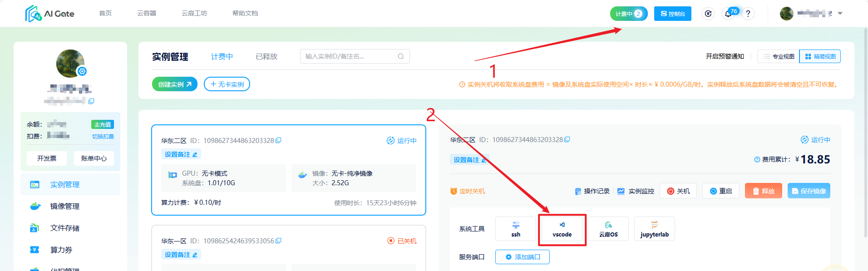Open the ssh system tool

tap(516, 229)
